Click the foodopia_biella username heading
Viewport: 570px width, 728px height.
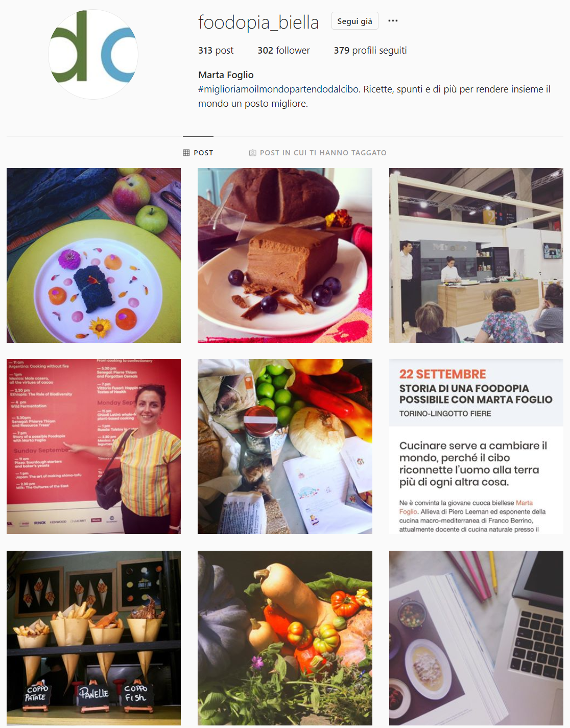point(258,22)
